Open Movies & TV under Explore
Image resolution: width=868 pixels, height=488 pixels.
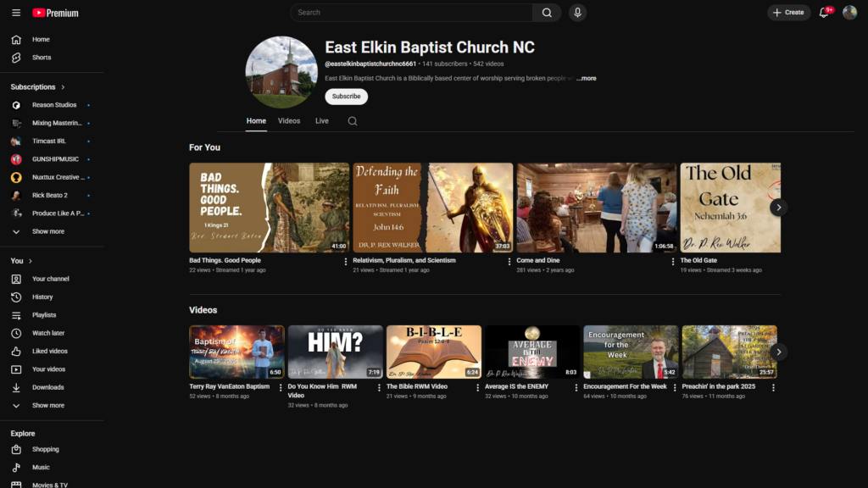[52, 484]
